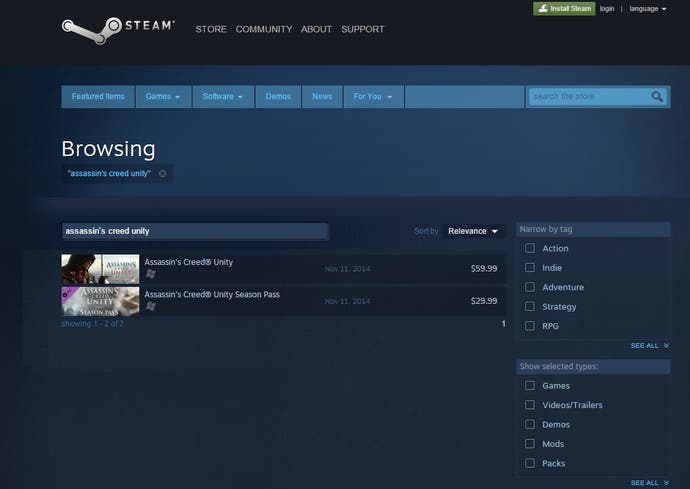This screenshot has height=489, width=690.
Task: Click Windows platform icon under Assassin's Creed Unity
Action: [x=150, y=274]
